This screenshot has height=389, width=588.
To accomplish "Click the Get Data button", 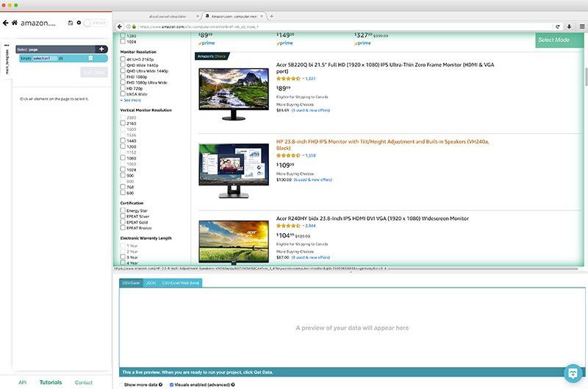I will tap(94, 72).
